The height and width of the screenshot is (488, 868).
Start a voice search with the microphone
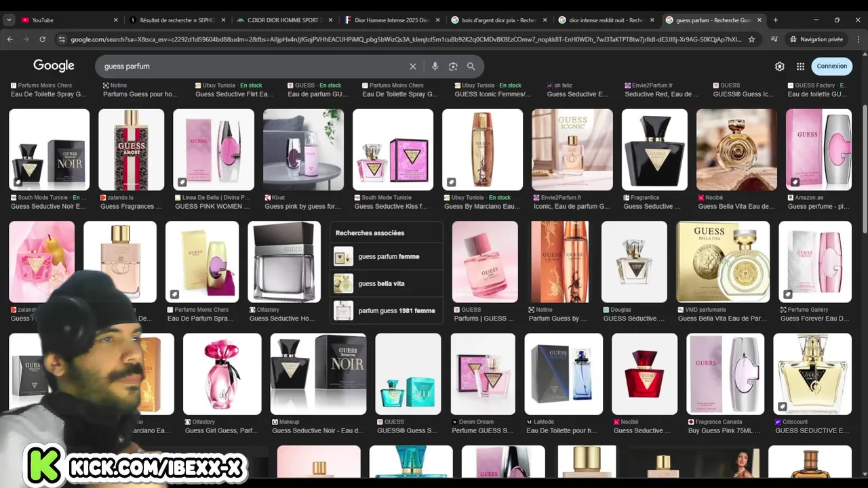tap(435, 66)
